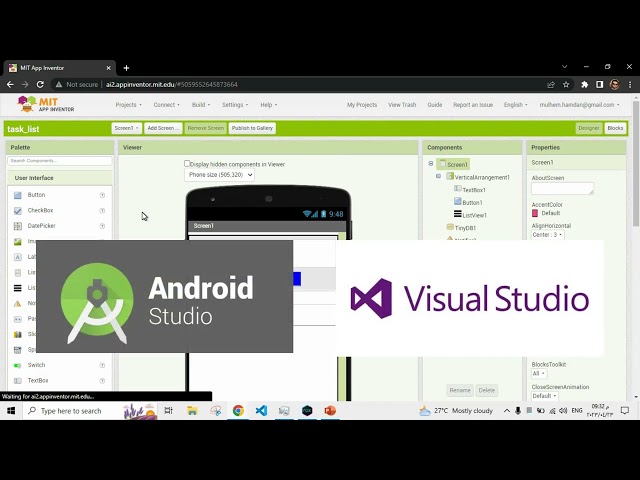Click the Designer view button
The height and width of the screenshot is (480, 640).
pos(589,128)
